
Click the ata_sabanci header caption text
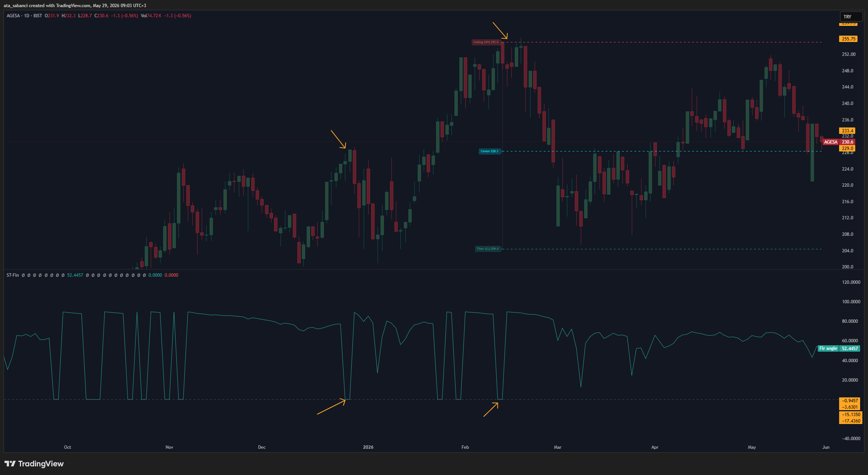[75, 6]
